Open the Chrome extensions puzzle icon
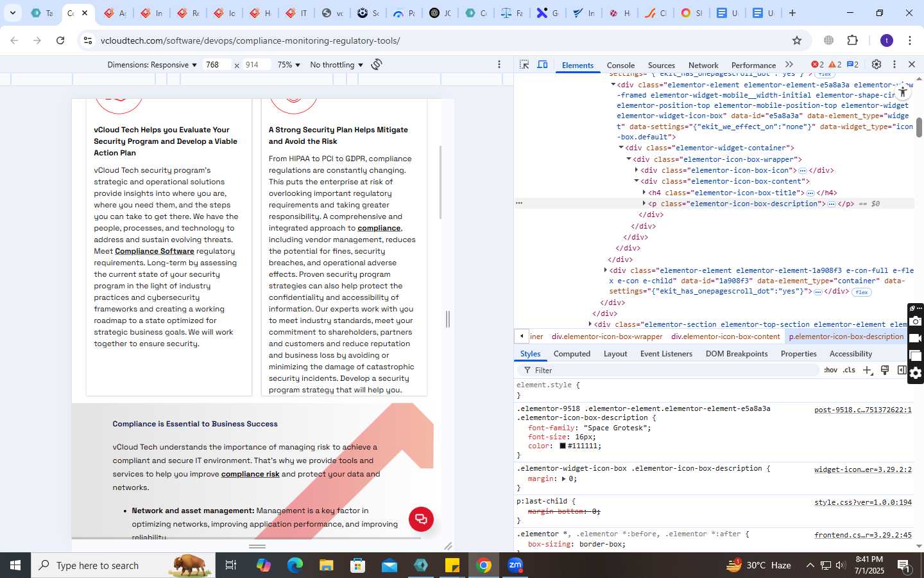924x578 pixels. (x=852, y=40)
